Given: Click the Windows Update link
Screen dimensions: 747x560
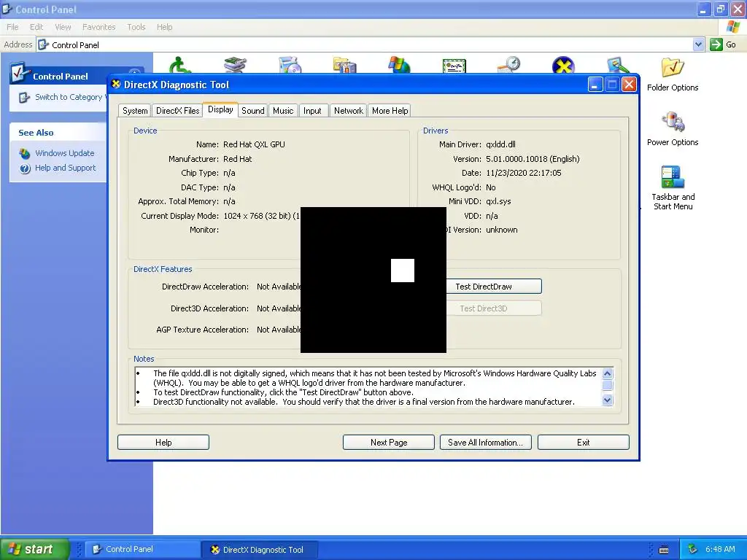Looking at the screenshot, I should point(65,153).
